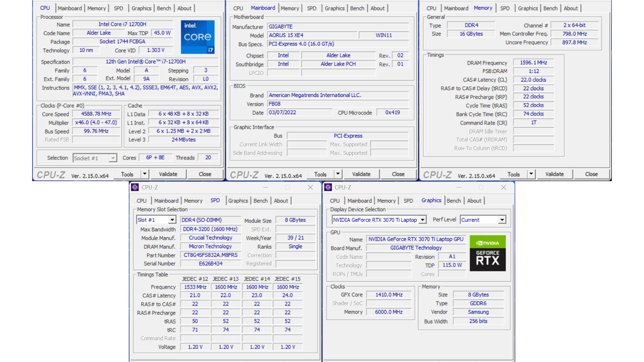Click the Bus Specs value "PCI-Express 4.0 (16.0 GT/s)"
Screen dimensions: 644x362
(x=338, y=44)
